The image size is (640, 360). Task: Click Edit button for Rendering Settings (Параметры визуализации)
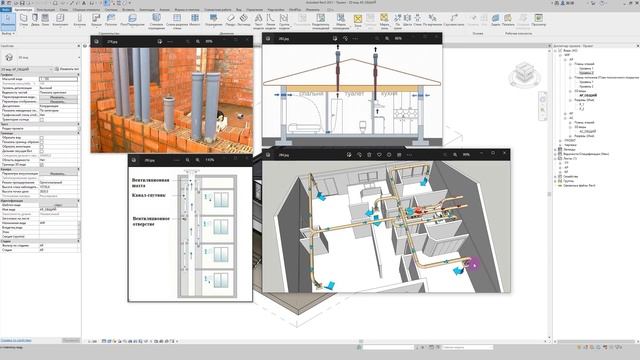tap(58, 173)
